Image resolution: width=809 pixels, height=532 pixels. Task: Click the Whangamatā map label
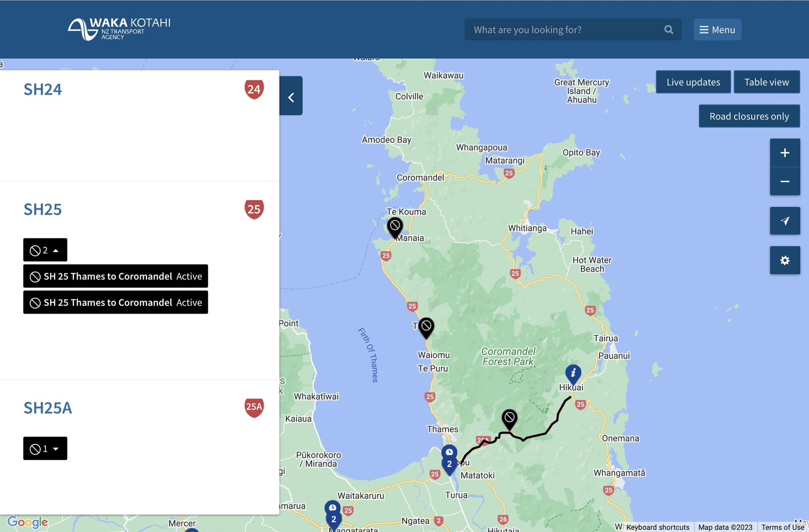pyautogui.click(x=619, y=473)
